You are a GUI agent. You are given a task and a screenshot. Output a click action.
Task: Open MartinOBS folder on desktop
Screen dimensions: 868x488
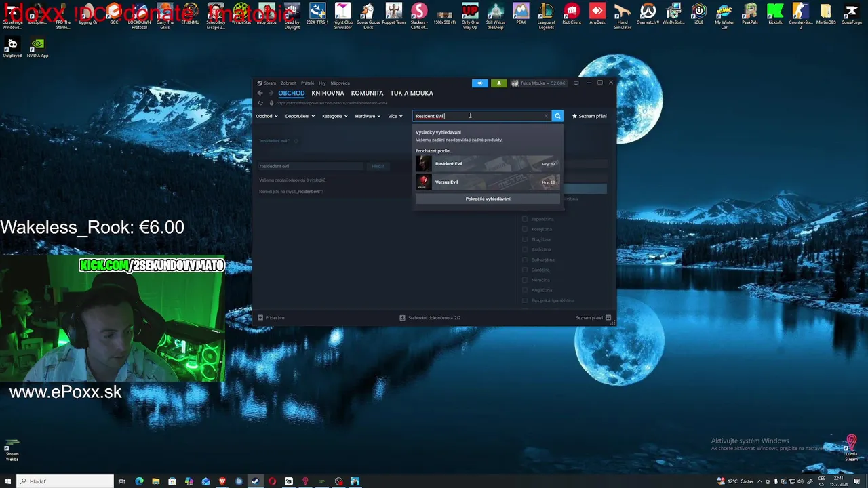click(x=825, y=14)
